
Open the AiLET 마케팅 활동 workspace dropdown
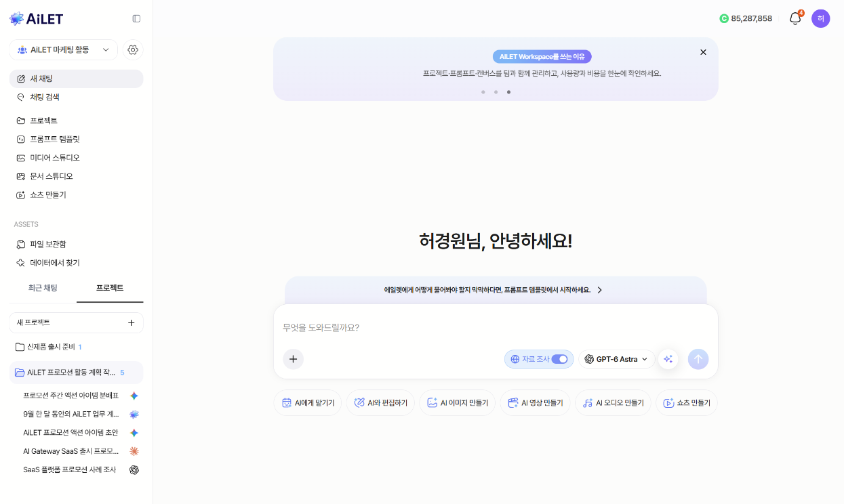click(64, 49)
